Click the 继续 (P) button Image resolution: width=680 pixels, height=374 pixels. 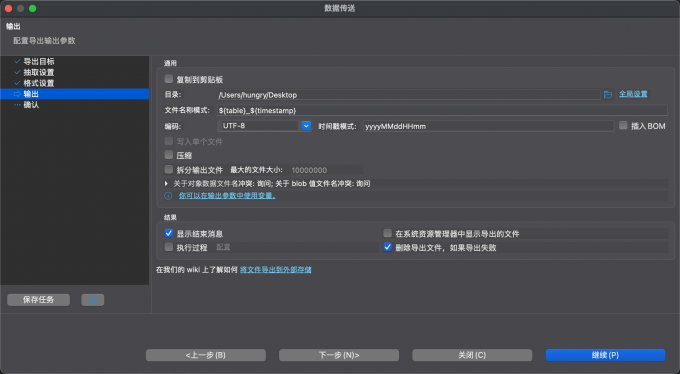[x=605, y=355]
